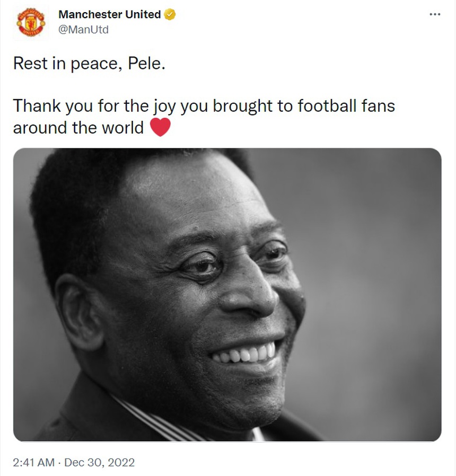The width and height of the screenshot is (456, 476).
Task: Click the Manchester United crest avatar
Action: point(32,22)
